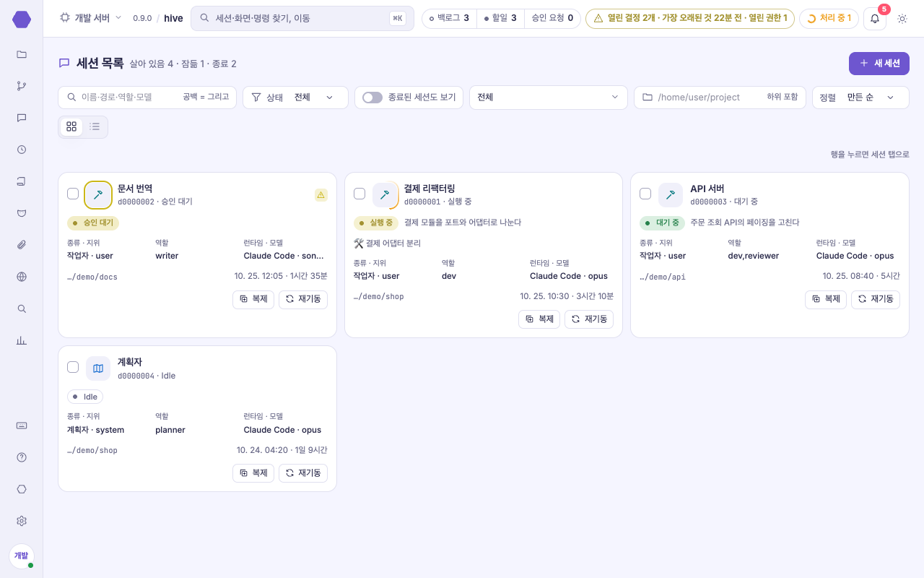The image size is (924, 578).
Task: Open the notifications bell with badge 5
Action: point(875,18)
